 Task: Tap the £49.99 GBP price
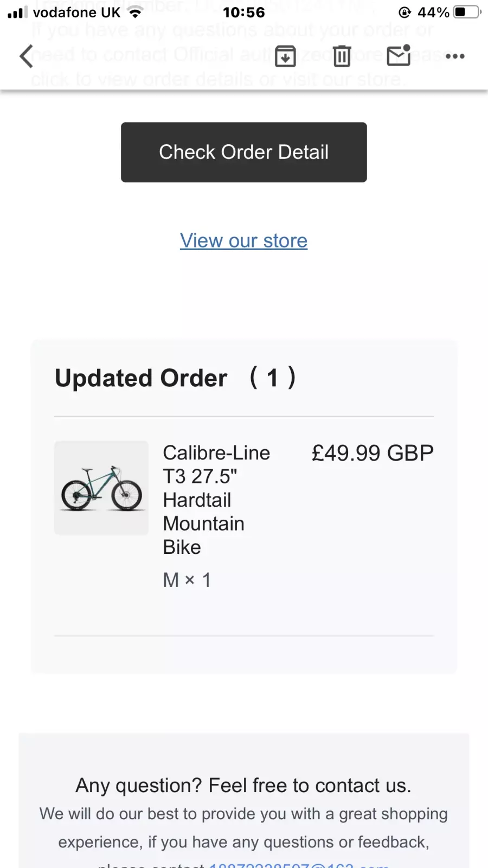[373, 453]
